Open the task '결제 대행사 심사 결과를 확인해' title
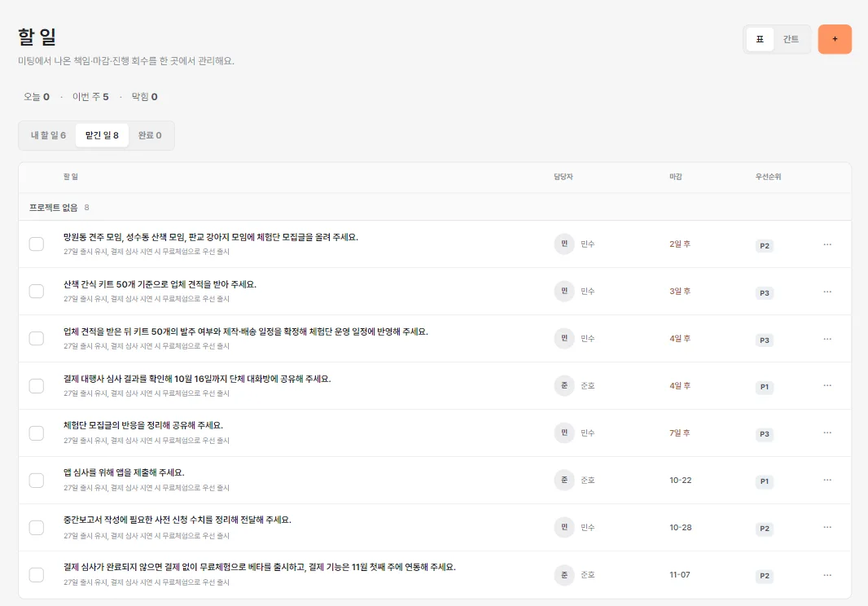 [196, 379]
